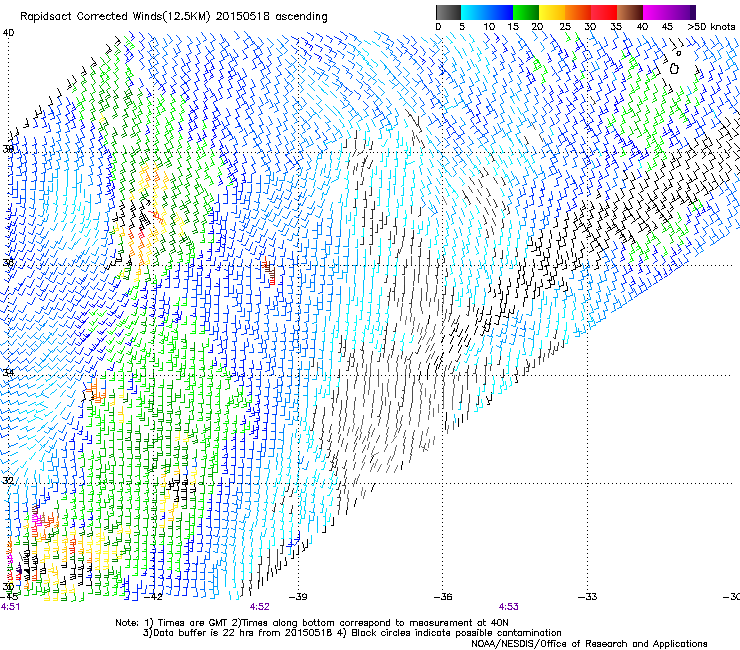Click the legend label '25'

click(565, 27)
